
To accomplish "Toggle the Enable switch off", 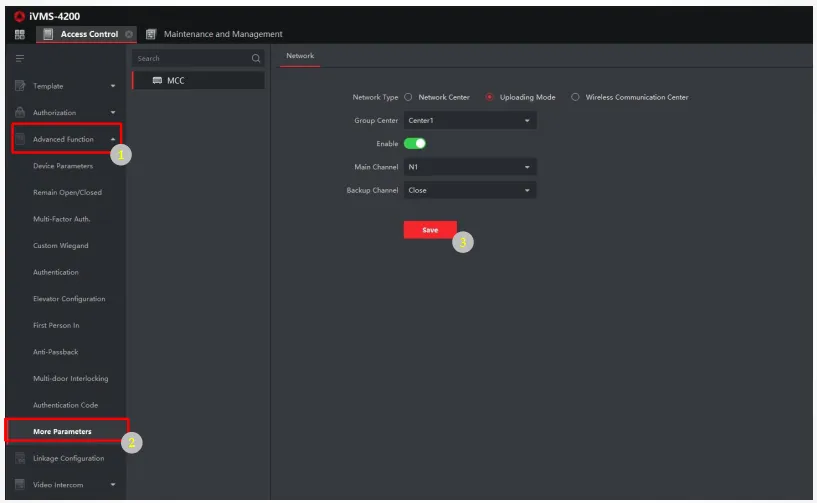I will coord(415,144).
